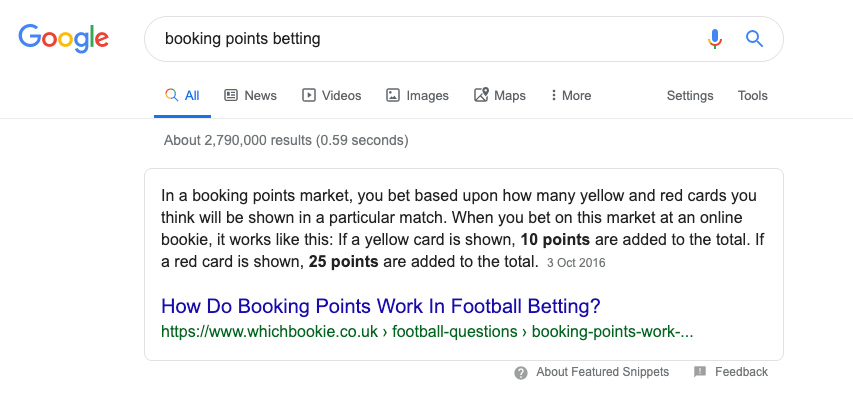The image size is (853, 407).
Task: Click the question mark icon for featured snippets
Action: pyautogui.click(x=521, y=373)
